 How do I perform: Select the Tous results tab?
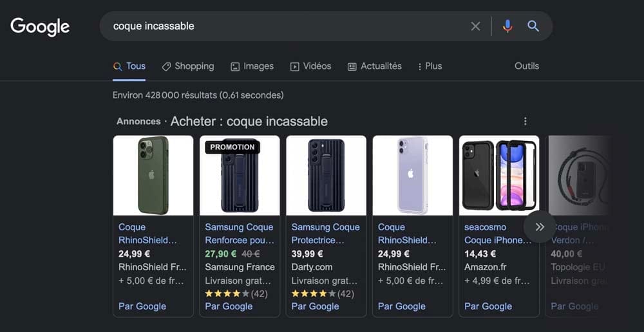pyautogui.click(x=129, y=66)
